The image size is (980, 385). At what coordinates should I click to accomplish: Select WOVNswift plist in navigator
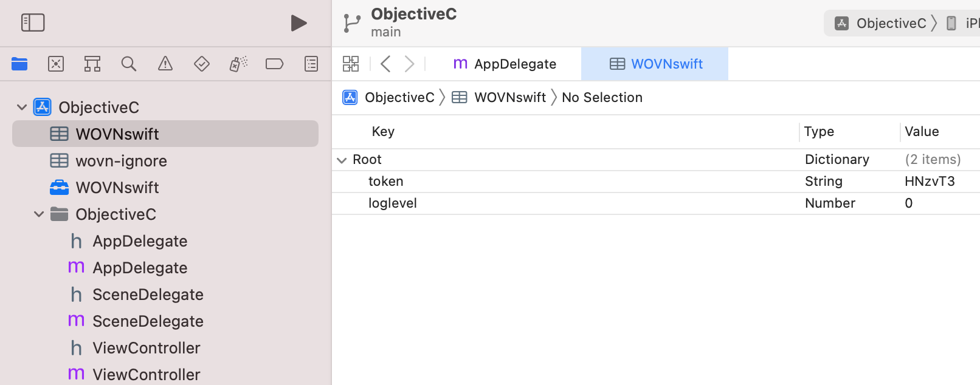(x=165, y=134)
